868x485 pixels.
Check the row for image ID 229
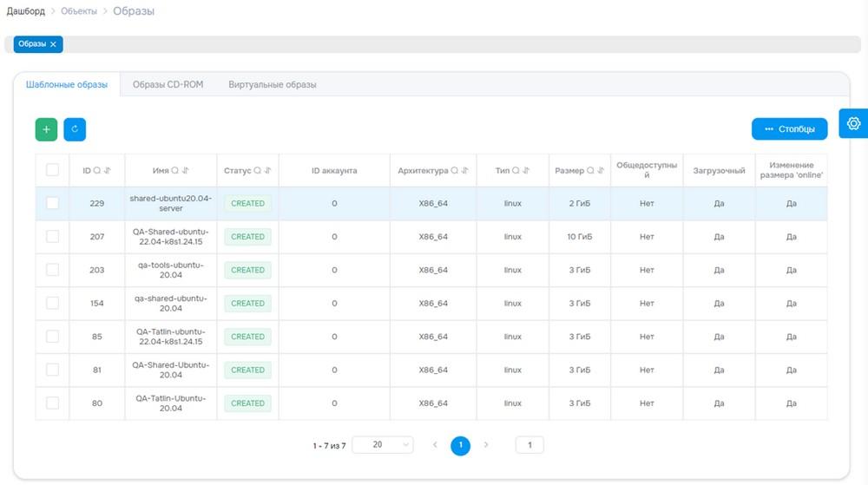[x=53, y=203]
